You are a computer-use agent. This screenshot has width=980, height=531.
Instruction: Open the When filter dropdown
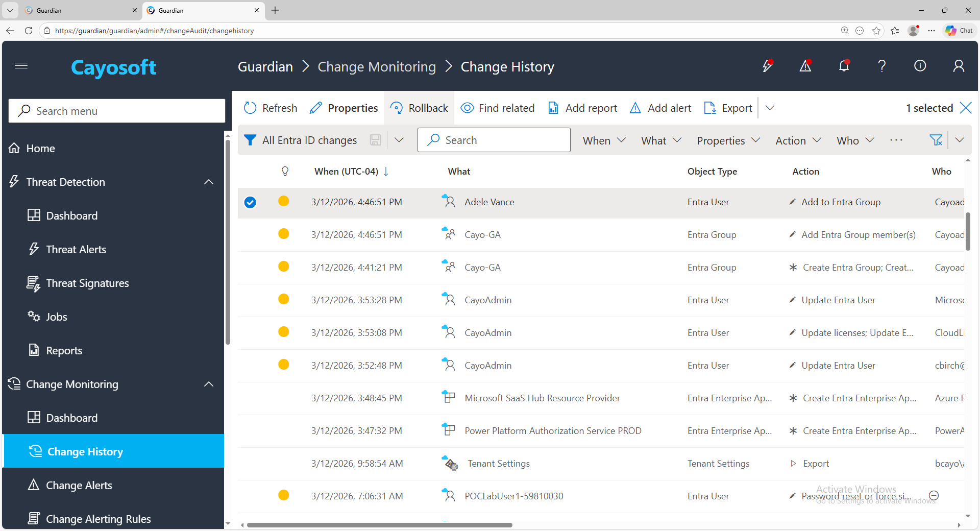(x=604, y=140)
